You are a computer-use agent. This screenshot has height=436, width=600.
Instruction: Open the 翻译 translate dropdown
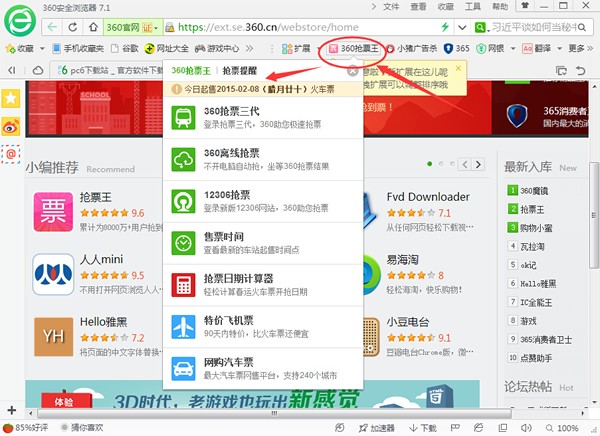(544, 48)
